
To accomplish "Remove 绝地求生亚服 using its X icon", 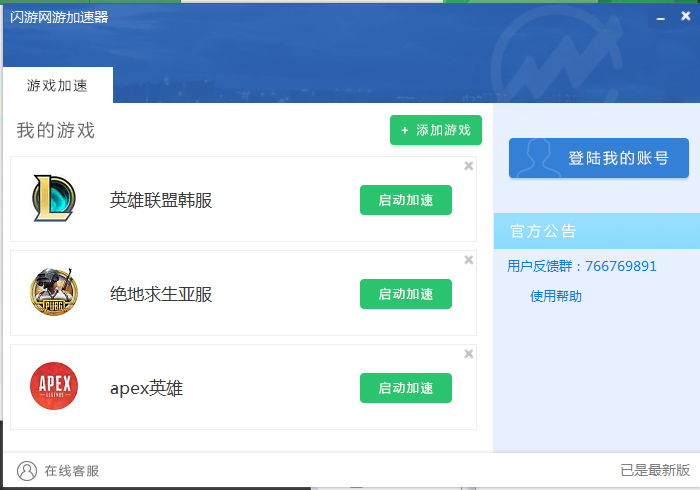I will point(469,260).
